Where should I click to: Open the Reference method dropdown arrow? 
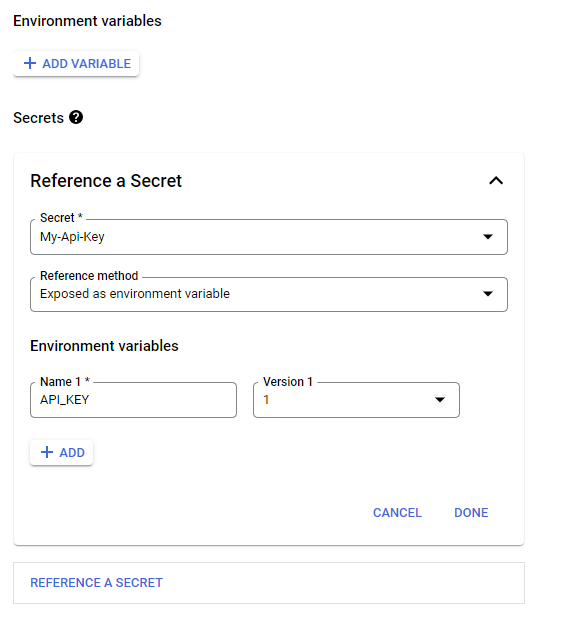(488, 294)
